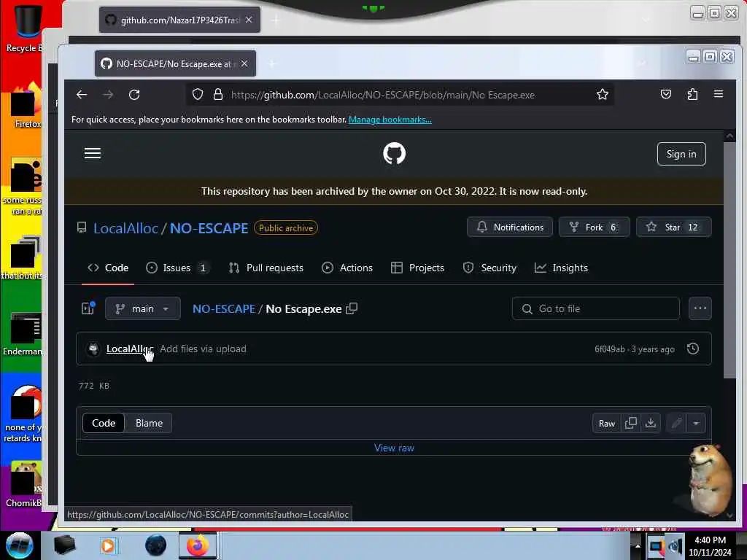The image size is (747, 560).
Task: Open the Projects tab
Action: click(x=417, y=268)
